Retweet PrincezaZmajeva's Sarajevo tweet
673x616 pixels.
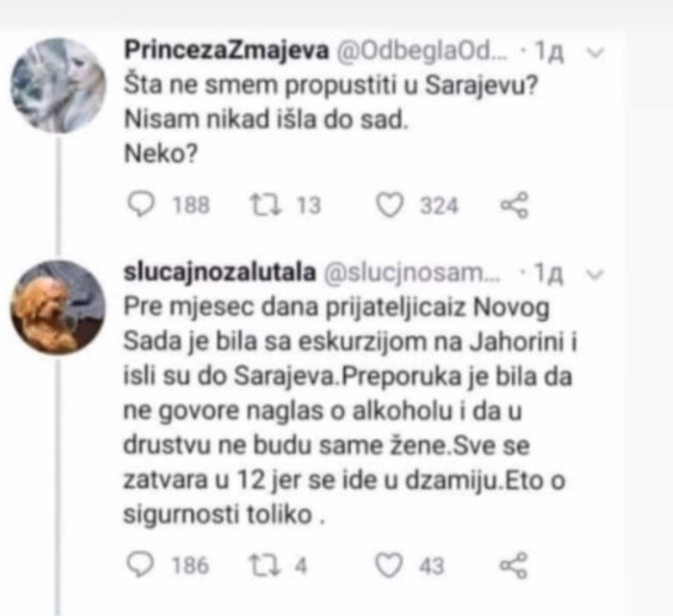coord(266,205)
